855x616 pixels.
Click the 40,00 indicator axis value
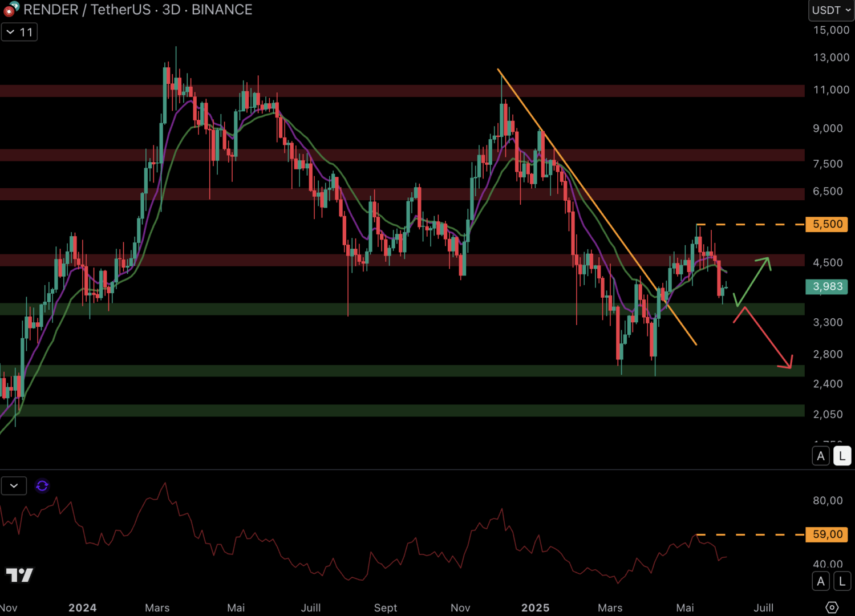coord(828,564)
